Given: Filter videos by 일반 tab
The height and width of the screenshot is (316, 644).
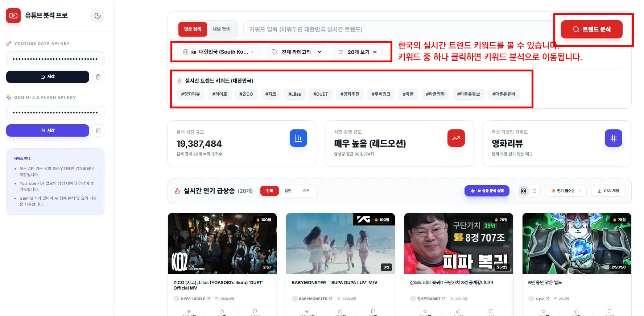Looking at the screenshot, I should click(x=288, y=191).
